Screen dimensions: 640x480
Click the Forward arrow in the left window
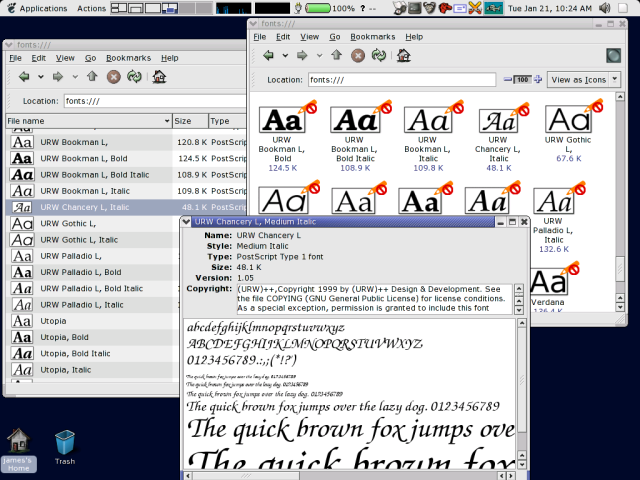(58, 76)
